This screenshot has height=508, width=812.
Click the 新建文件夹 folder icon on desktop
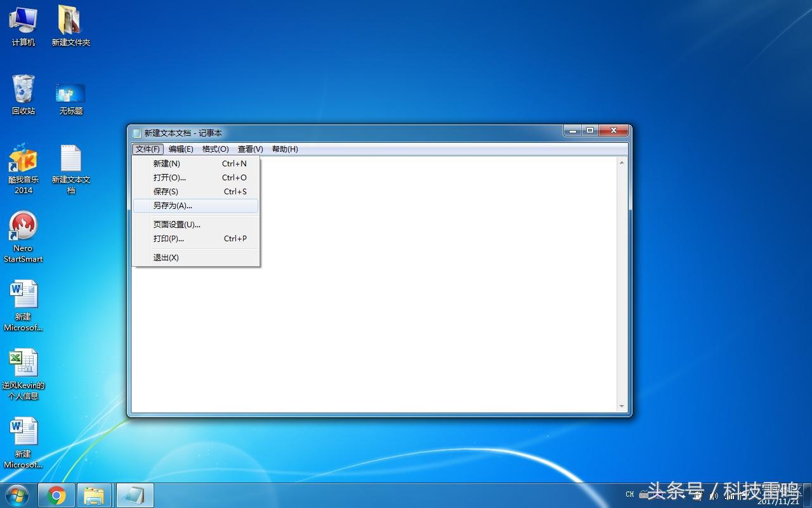pyautogui.click(x=70, y=22)
